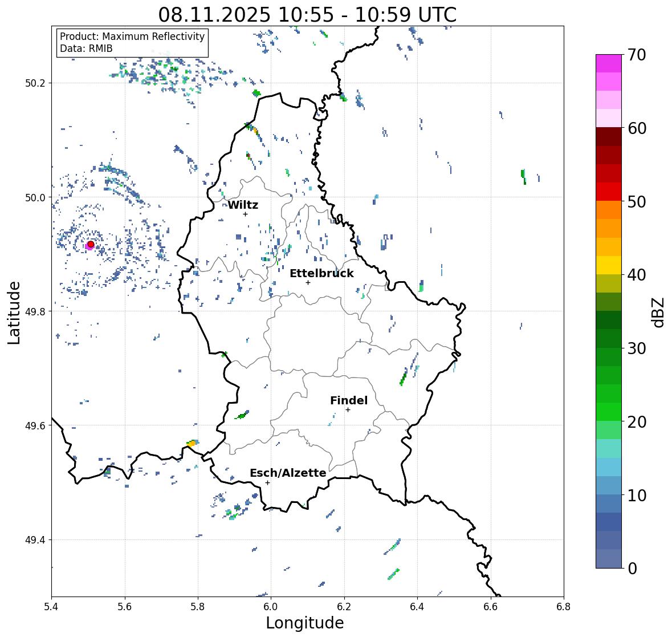Viewport: 672px width, 637px height.
Task: Click the 70 value on colorbar
Action: point(637,55)
